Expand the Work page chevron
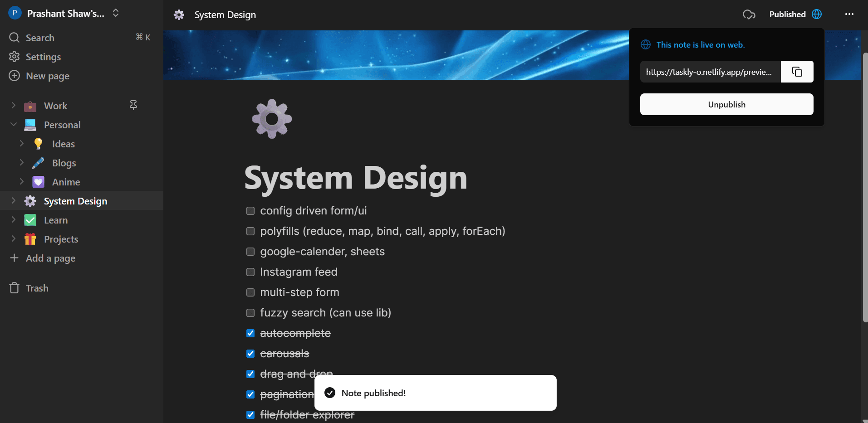Screen dimensions: 868x423 pyautogui.click(x=14, y=106)
